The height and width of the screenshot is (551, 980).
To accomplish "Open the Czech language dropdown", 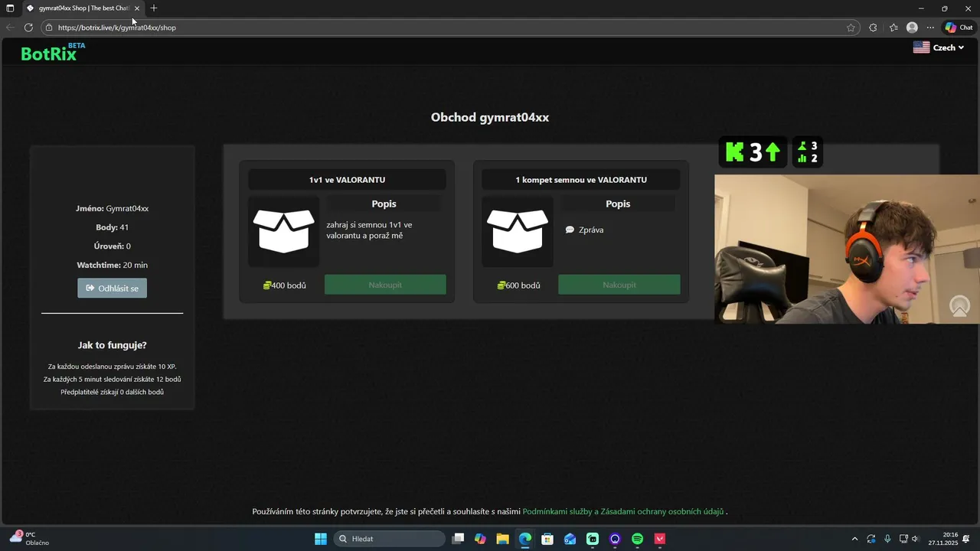I will [938, 47].
